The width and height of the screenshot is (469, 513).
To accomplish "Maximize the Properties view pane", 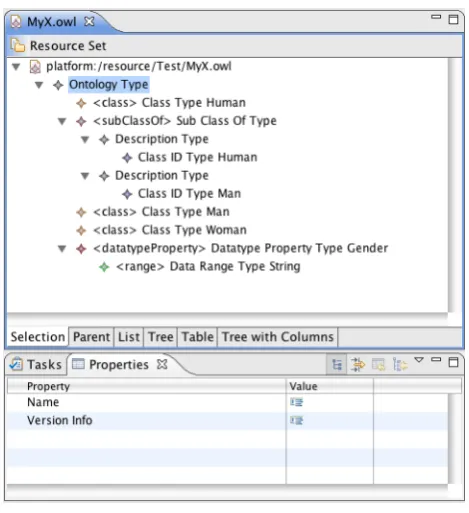I will click(454, 362).
